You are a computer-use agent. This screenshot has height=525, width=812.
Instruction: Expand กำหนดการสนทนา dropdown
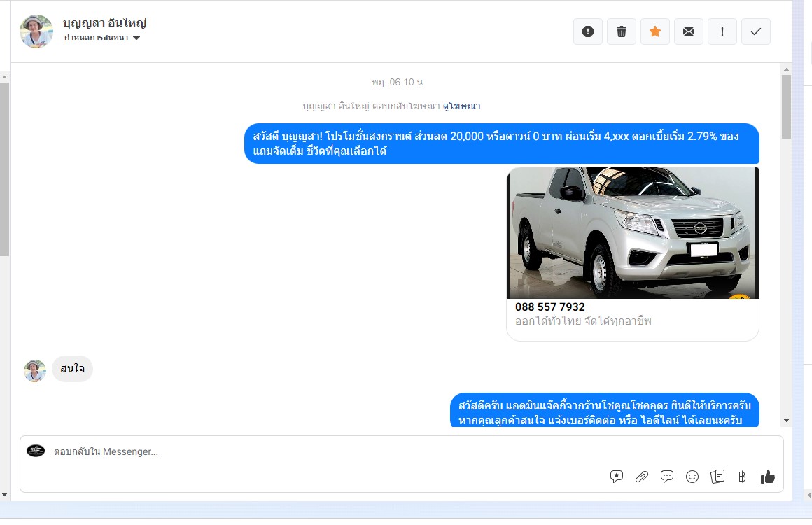point(102,37)
